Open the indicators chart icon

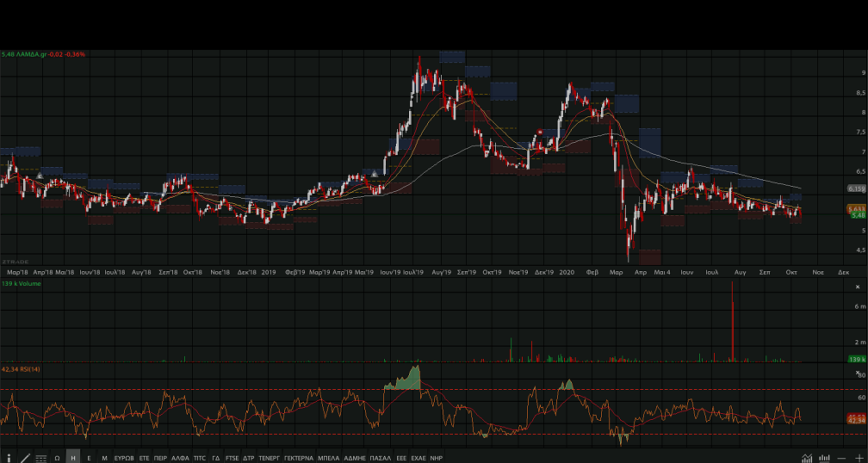[x=807, y=458]
